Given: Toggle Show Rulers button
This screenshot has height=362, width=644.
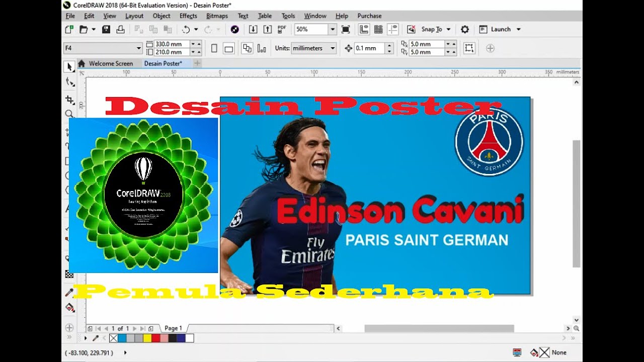Looking at the screenshot, I should [364, 29].
